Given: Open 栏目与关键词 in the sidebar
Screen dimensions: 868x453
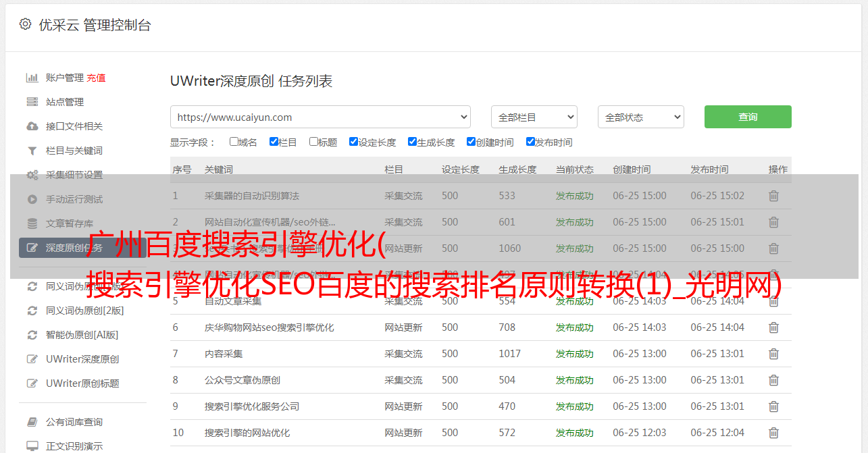Looking at the screenshot, I should click(x=74, y=151).
